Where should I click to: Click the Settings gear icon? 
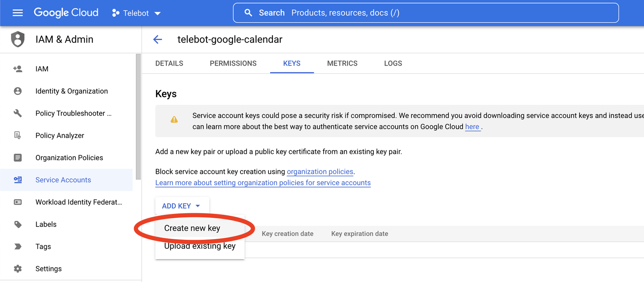point(18,269)
